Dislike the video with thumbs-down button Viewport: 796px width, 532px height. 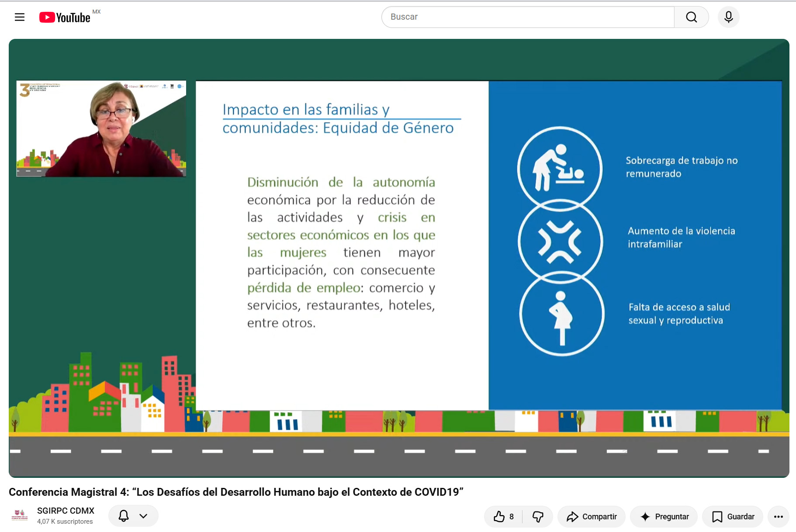(x=538, y=517)
